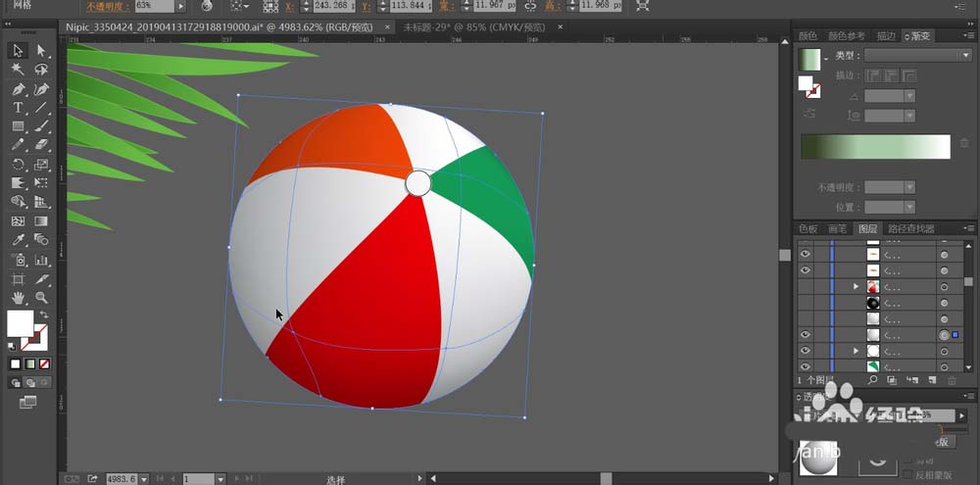980x485 pixels.
Task: Select the Pencil tool
Action: 18,145
